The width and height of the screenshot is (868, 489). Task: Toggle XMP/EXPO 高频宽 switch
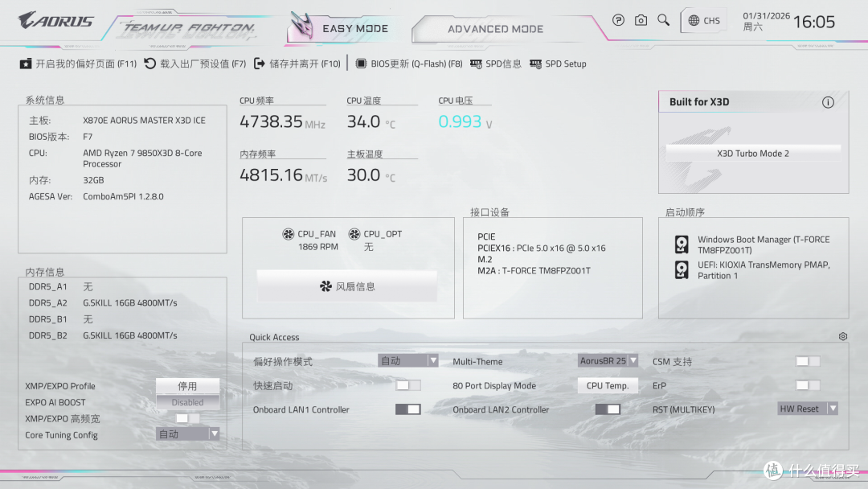187,418
